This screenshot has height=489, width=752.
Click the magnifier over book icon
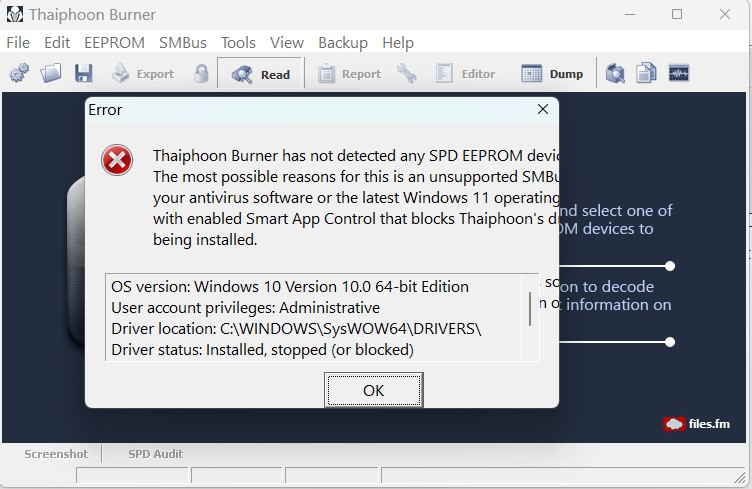[x=615, y=73]
